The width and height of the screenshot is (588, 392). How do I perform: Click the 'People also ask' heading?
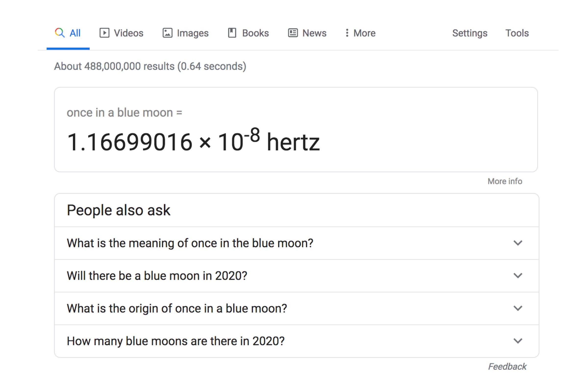click(x=119, y=210)
